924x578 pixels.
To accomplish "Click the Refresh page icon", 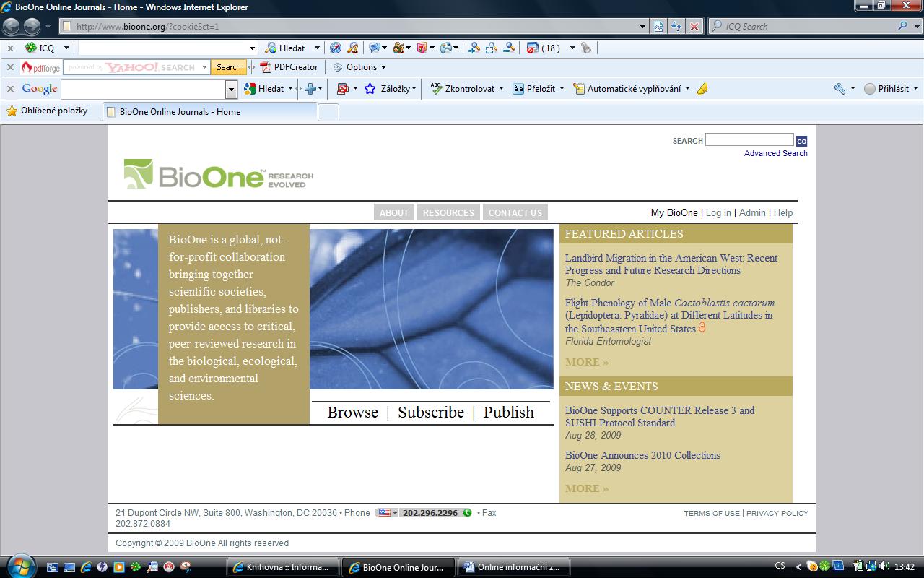I will pyautogui.click(x=676, y=27).
